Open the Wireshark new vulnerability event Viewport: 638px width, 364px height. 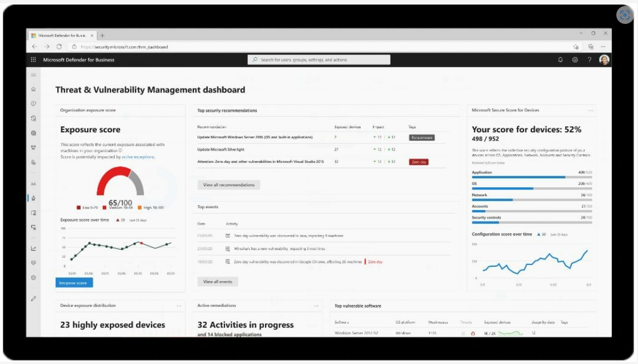coord(280,249)
